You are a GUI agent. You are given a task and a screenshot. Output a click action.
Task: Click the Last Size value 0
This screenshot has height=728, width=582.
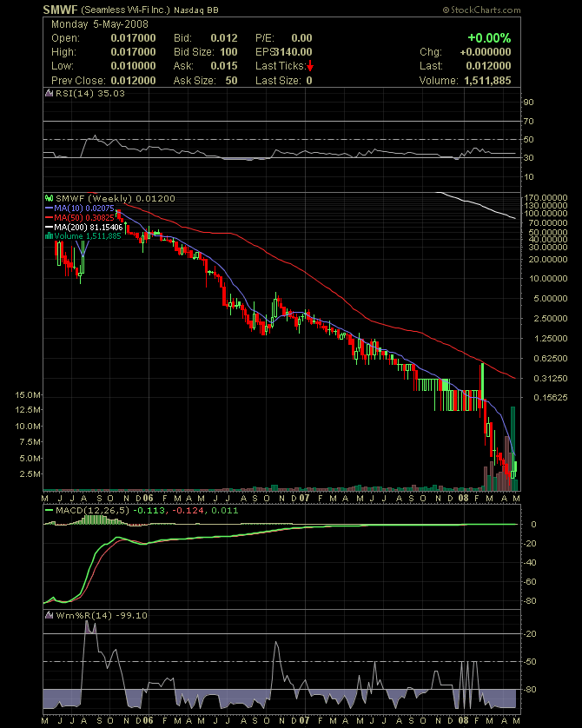[x=309, y=80]
